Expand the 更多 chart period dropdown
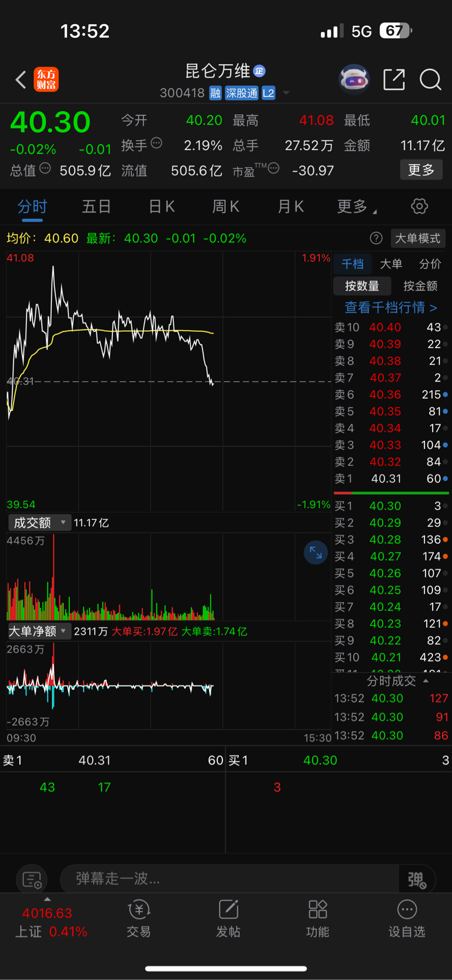Image resolution: width=452 pixels, height=980 pixels. coord(357,207)
